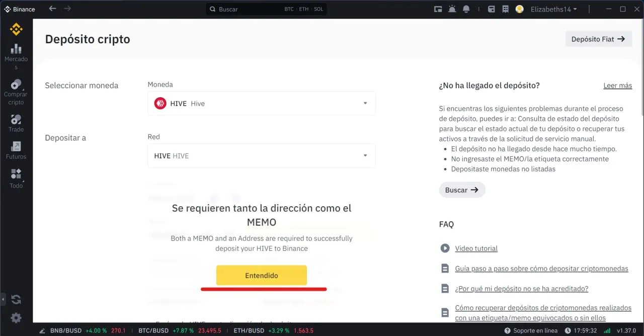
Task: Open Trade in the sidebar
Action: [x=16, y=124]
